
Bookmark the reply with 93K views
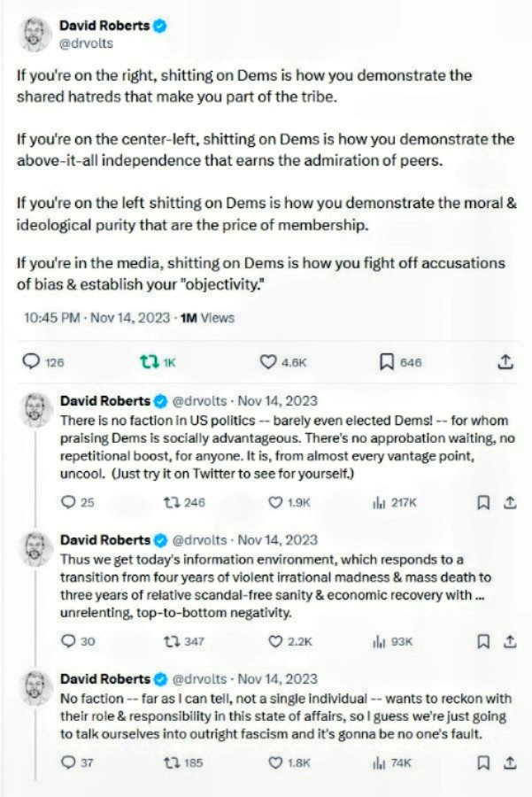(483, 641)
